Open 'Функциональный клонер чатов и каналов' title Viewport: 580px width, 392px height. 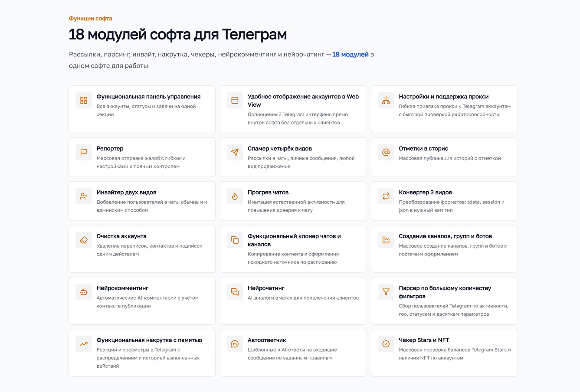coord(294,240)
